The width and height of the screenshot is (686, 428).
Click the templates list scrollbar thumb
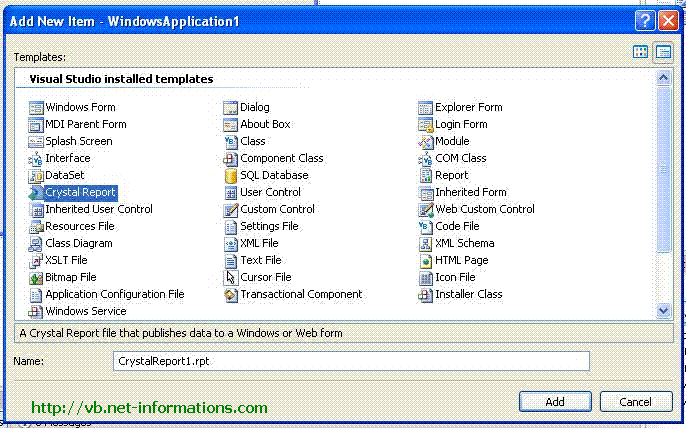click(663, 169)
